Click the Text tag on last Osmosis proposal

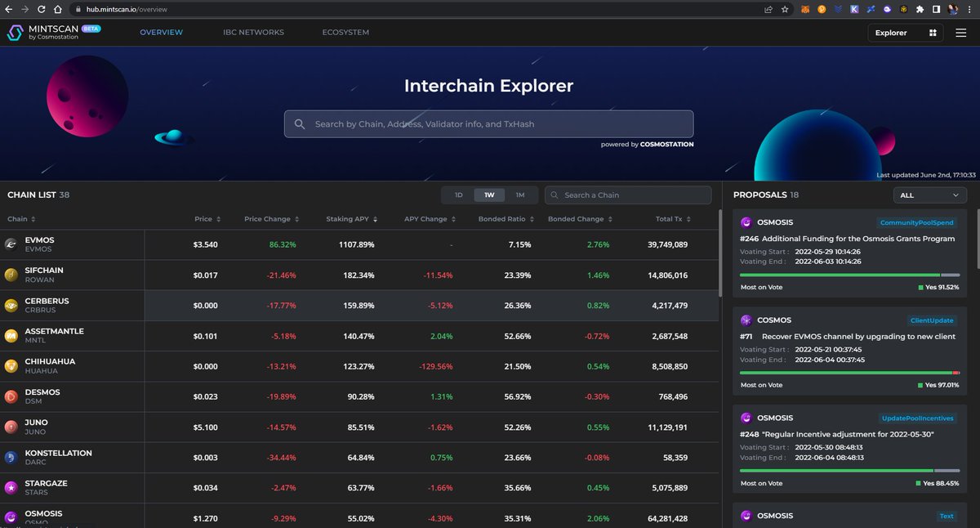coord(947,516)
